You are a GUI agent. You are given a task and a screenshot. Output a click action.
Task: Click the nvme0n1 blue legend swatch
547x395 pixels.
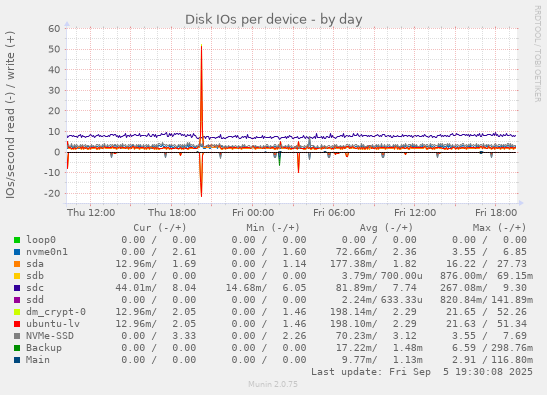tap(17, 252)
